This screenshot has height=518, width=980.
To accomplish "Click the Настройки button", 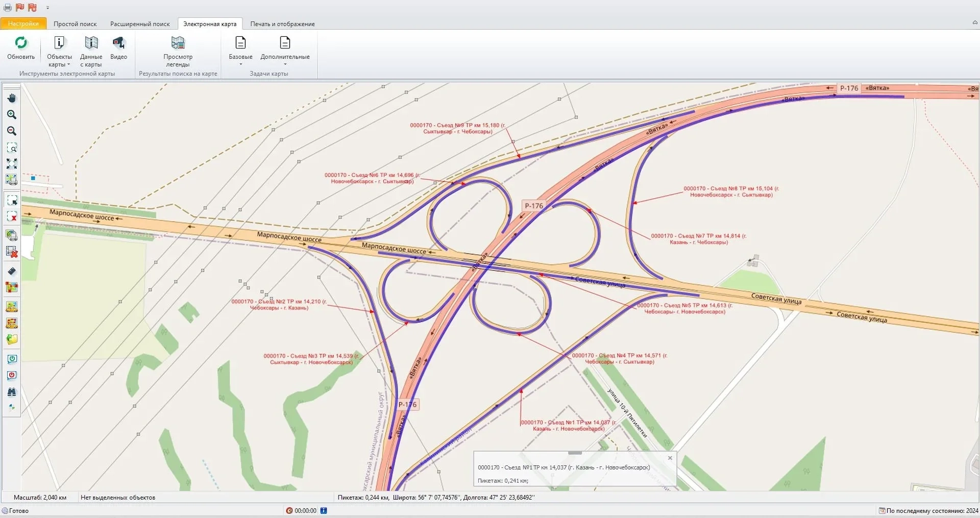I will point(23,24).
